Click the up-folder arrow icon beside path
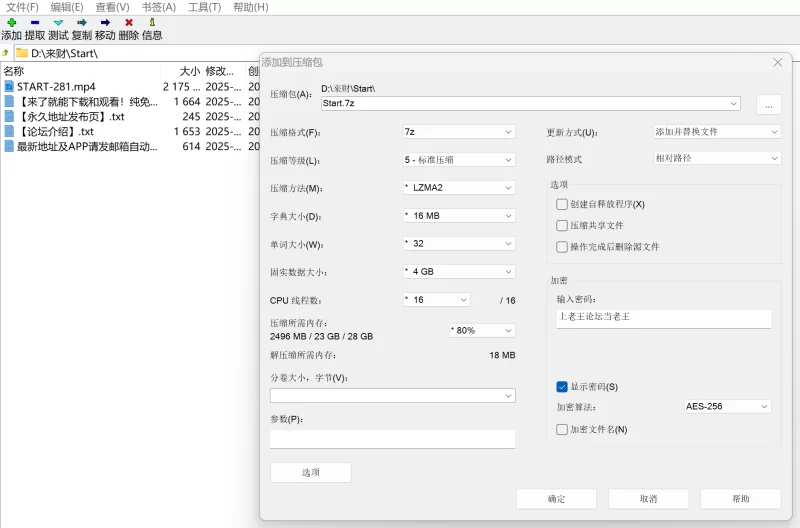The image size is (800, 528). pos(6,53)
